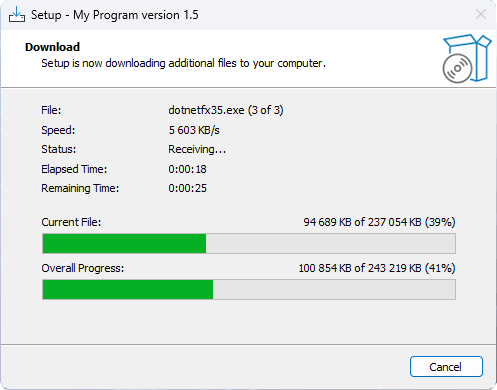Close the Setup window
Screen dimensions: 497x390
point(481,15)
